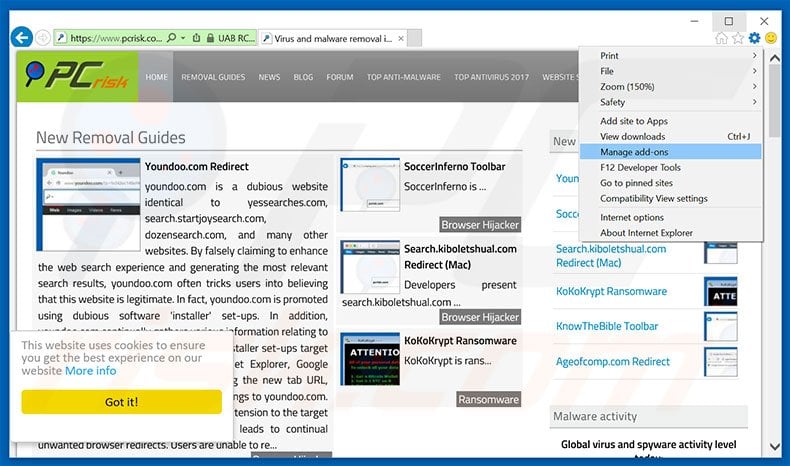Click the New Removal Guides heading
Image resolution: width=790 pixels, height=466 pixels.
click(x=111, y=138)
